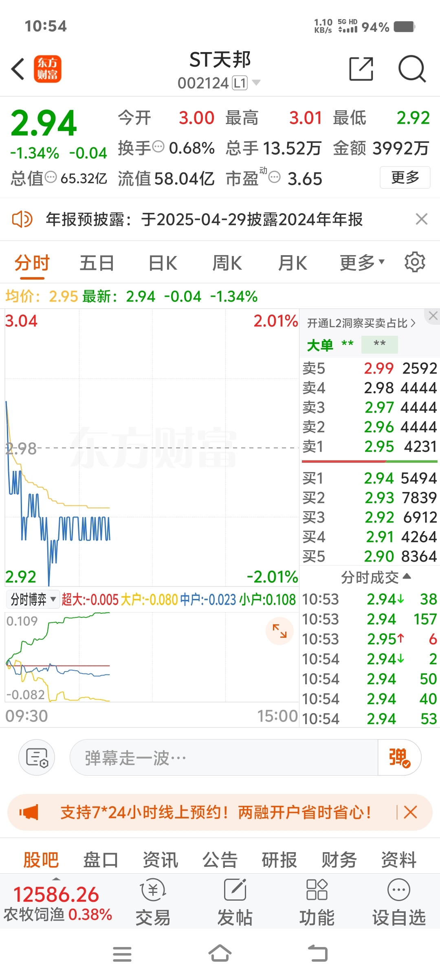
Task: Open the search magnifier icon
Action: [412, 69]
